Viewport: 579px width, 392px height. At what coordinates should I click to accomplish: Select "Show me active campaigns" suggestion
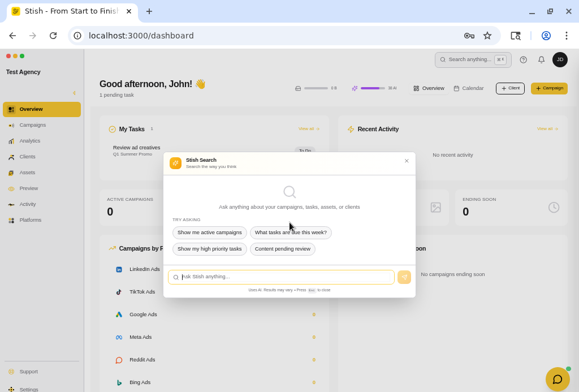tap(209, 232)
